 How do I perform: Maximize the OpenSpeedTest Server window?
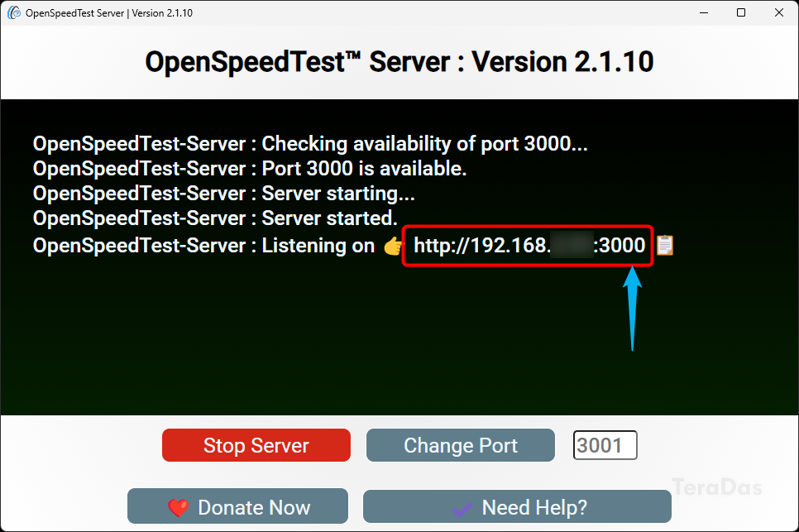(741, 12)
